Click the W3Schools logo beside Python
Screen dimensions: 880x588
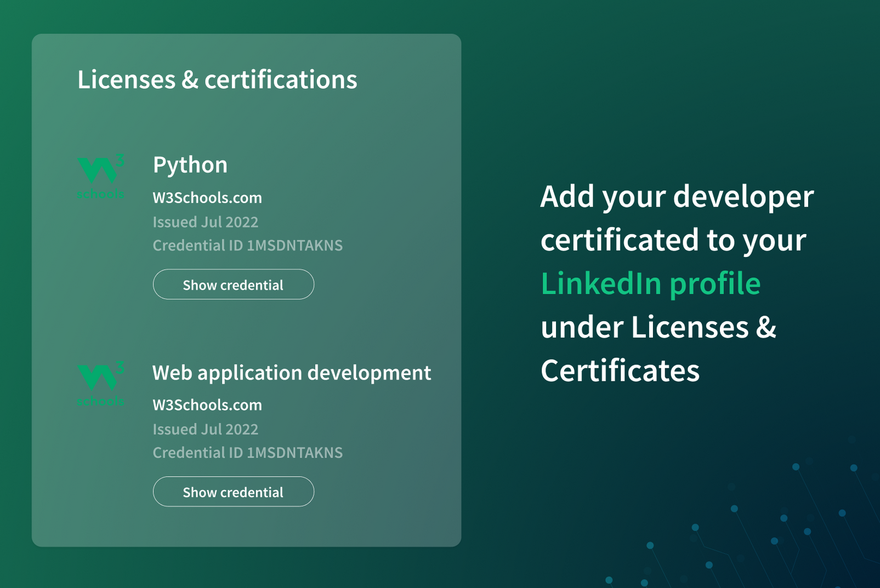(x=101, y=175)
